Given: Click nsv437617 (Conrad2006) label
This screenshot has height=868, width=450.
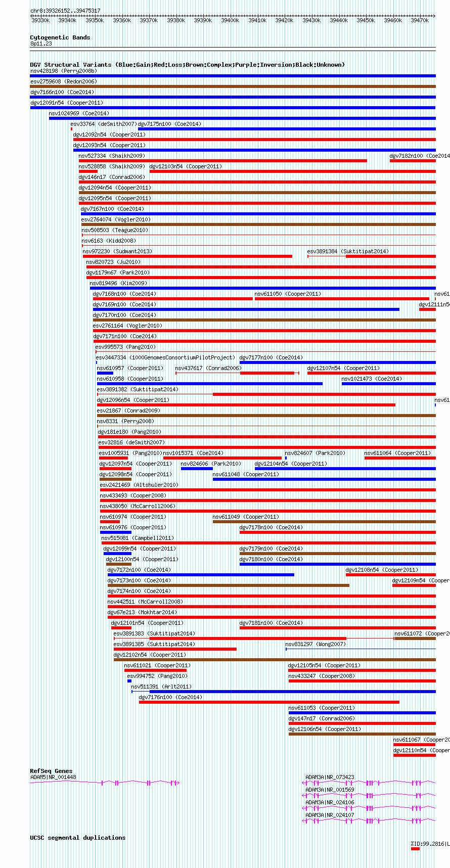Looking at the screenshot, I should coord(208,368).
